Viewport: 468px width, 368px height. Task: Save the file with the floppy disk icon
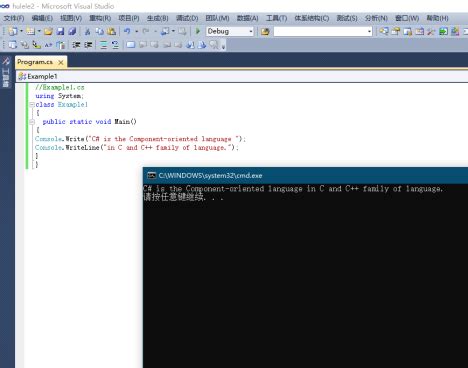coord(60,31)
